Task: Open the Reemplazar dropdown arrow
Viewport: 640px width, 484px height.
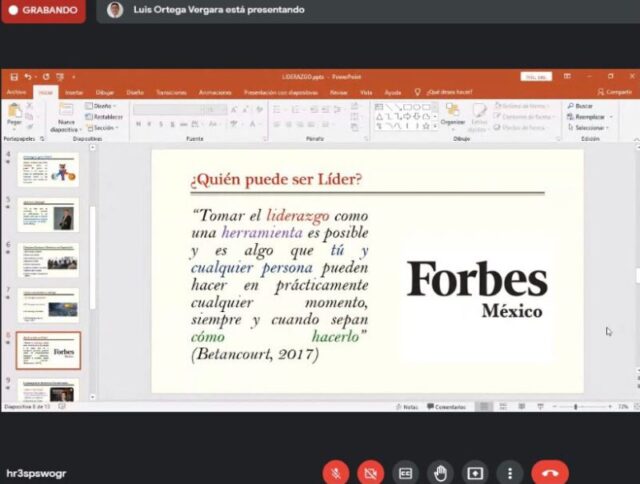Action: [611, 117]
